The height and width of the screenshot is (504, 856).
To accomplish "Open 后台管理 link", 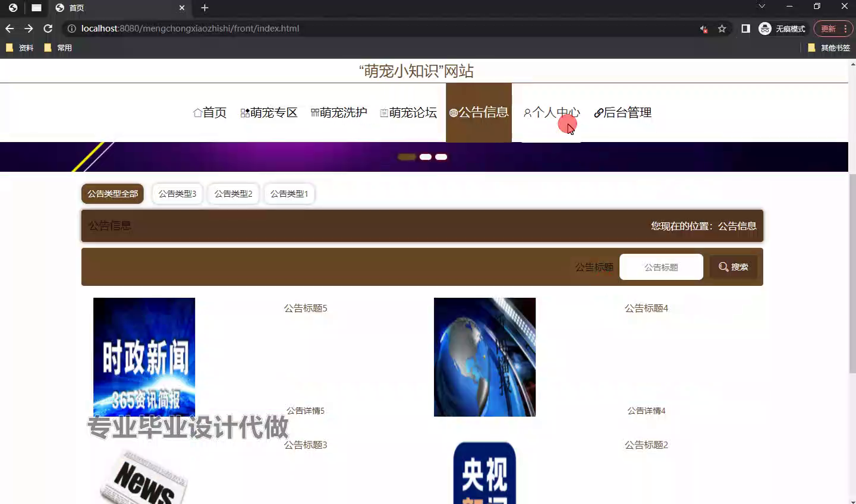I will [x=623, y=113].
